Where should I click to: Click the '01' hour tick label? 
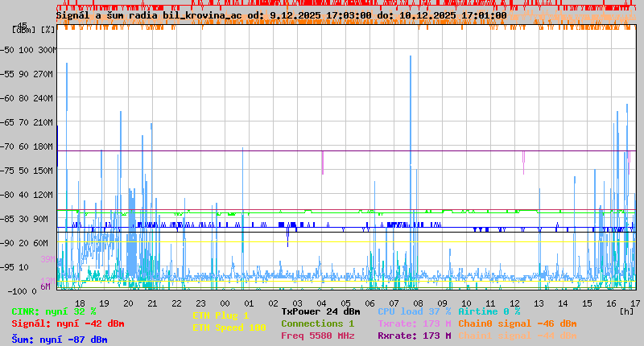[x=249, y=303]
